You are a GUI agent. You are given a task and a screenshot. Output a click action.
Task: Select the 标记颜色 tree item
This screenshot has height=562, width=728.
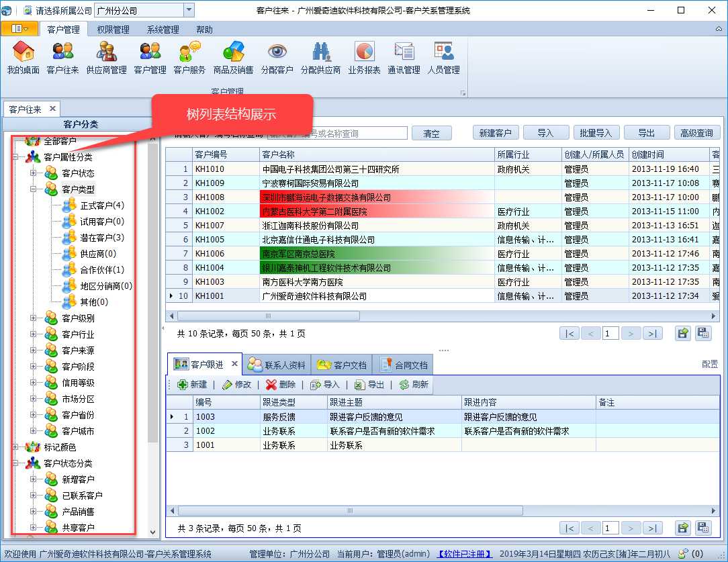[x=60, y=447]
